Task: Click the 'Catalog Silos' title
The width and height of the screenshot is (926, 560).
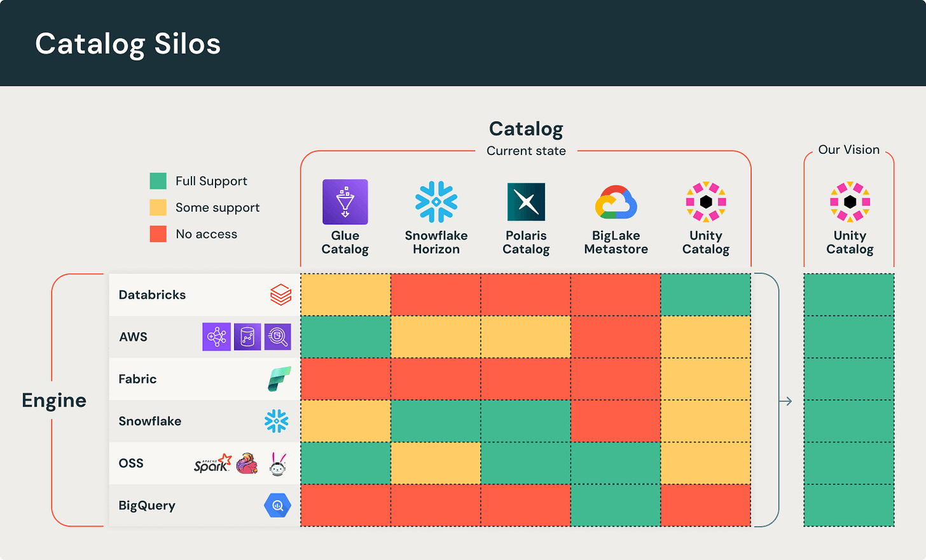Action: (128, 44)
